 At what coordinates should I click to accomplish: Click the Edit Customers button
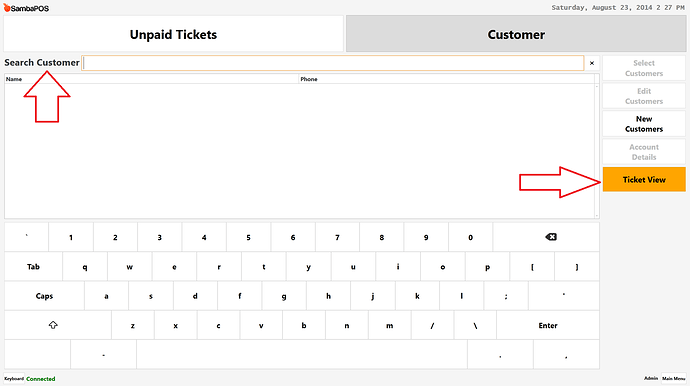(x=644, y=96)
